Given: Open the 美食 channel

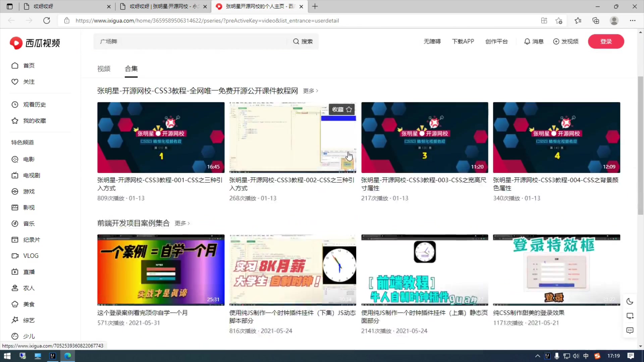Looking at the screenshot, I should point(23,304).
